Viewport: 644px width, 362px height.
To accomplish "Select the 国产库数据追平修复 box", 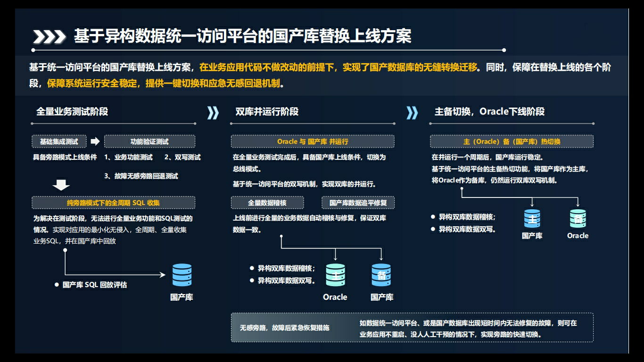I will (358, 203).
